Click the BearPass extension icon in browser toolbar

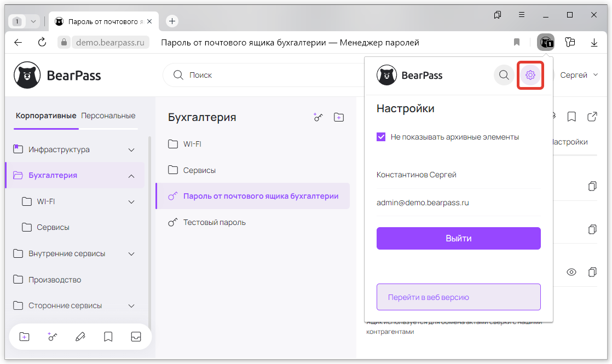[546, 42]
